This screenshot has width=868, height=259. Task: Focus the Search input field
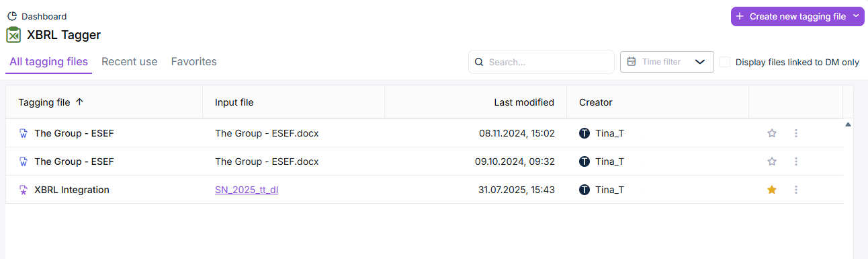tap(541, 62)
